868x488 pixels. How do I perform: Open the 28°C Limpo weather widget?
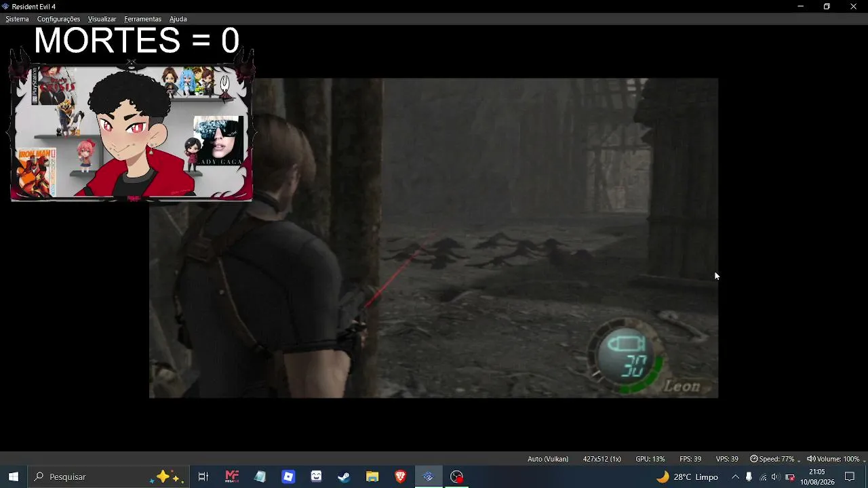coord(687,476)
